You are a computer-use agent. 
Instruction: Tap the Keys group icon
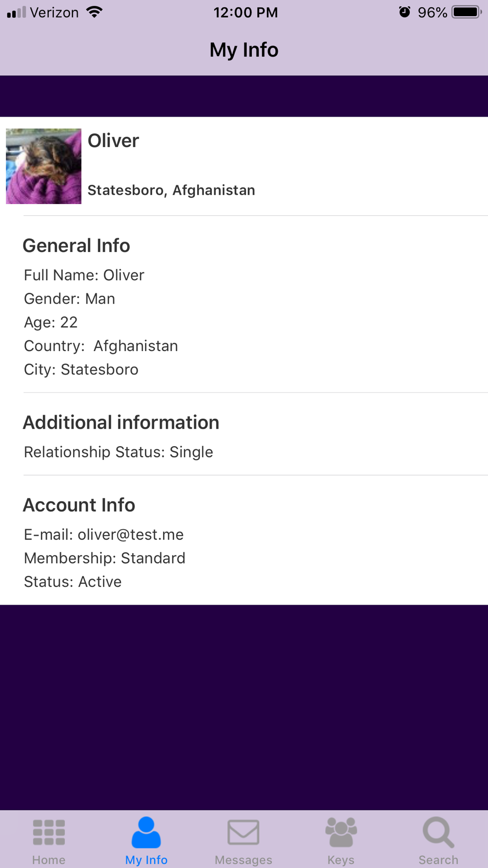point(341,832)
